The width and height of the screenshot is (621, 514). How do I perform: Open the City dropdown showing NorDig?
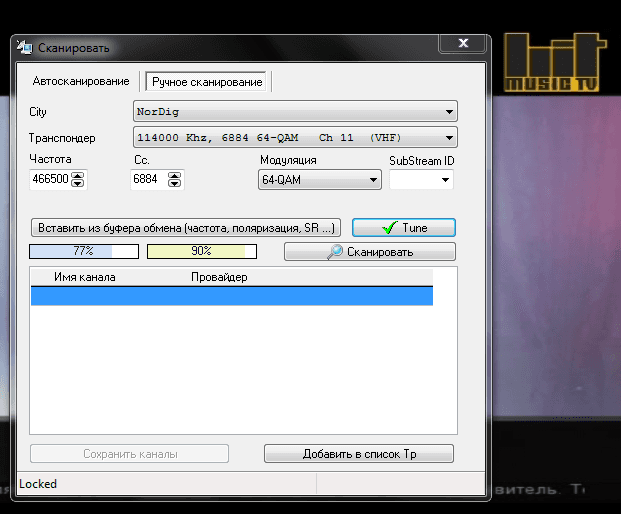click(x=295, y=111)
